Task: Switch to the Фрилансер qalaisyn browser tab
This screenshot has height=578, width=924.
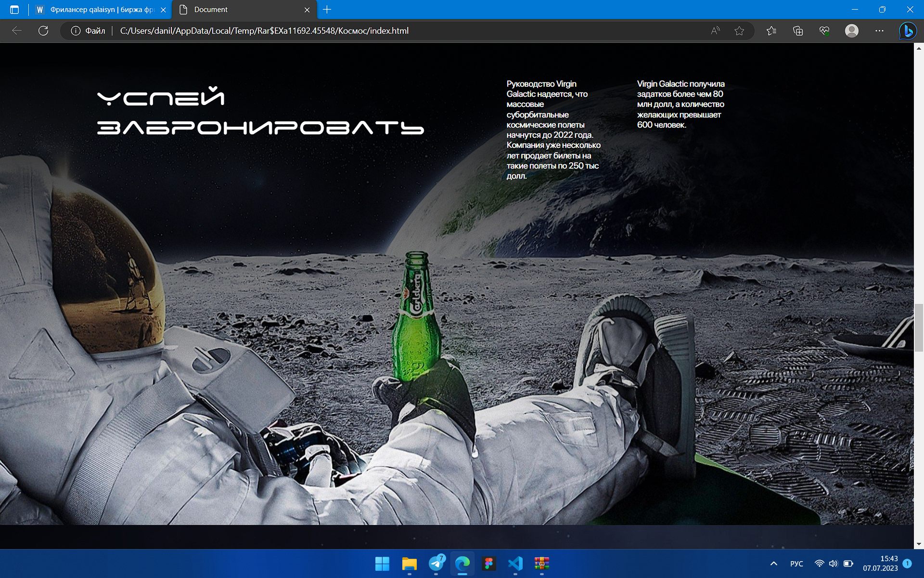Action: tap(101, 10)
